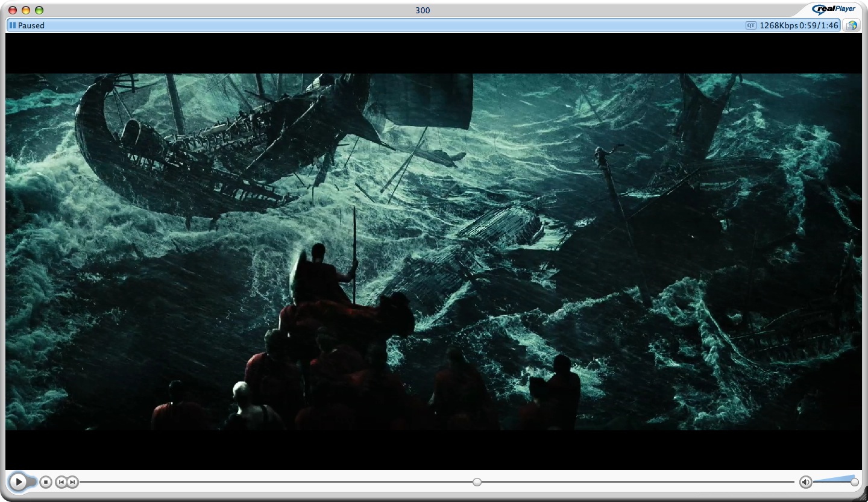
Task: Minimize the RealPlayer window
Action: (26, 10)
